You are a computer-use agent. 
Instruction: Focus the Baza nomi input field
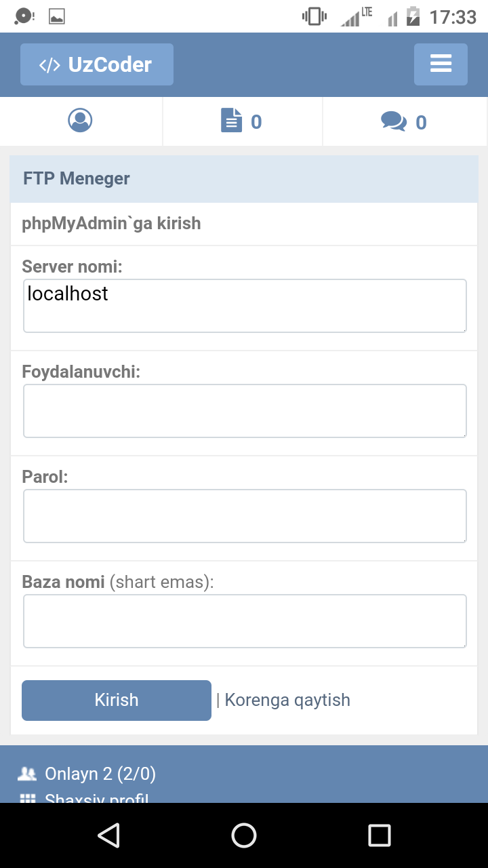[245, 621]
